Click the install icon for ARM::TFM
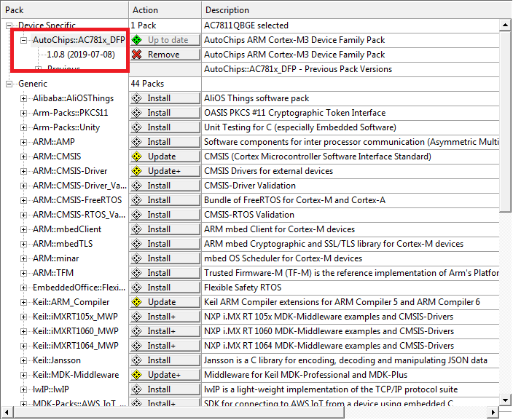This screenshot has height=420, width=513. click(136, 273)
